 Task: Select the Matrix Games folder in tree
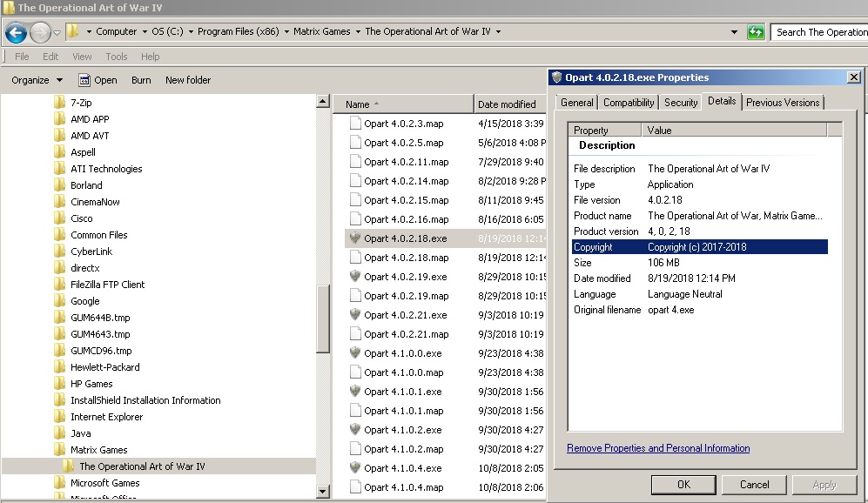(x=99, y=450)
